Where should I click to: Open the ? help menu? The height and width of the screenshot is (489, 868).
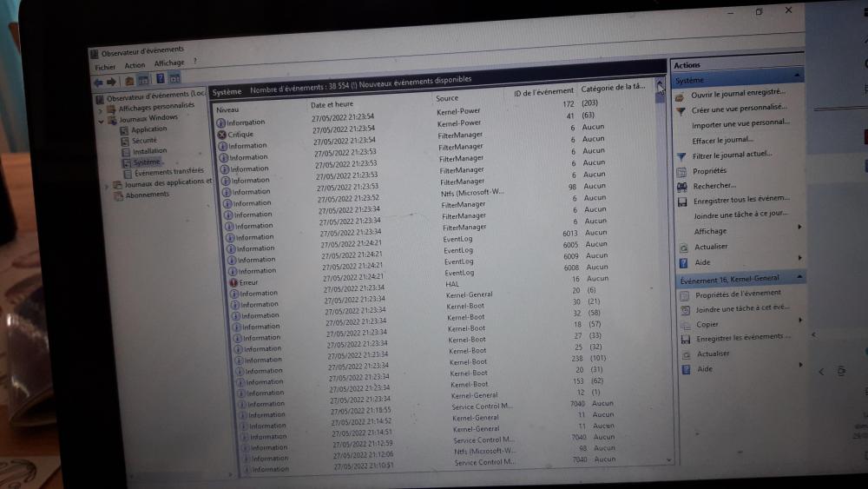click(x=194, y=61)
